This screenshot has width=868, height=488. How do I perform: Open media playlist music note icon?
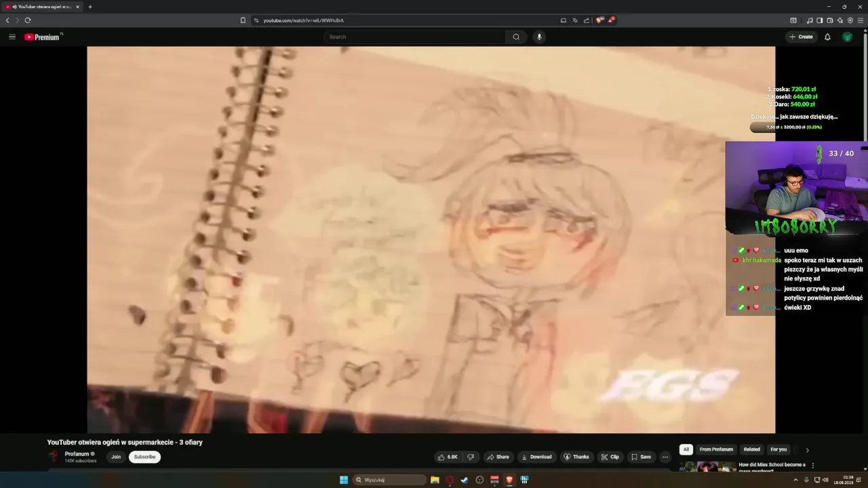tap(810, 20)
